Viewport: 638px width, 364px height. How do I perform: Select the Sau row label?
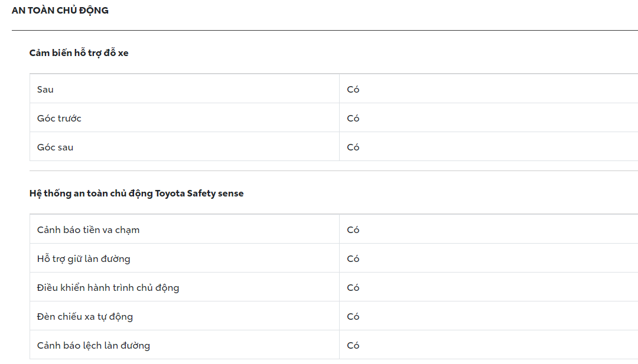pyautogui.click(x=45, y=90)
